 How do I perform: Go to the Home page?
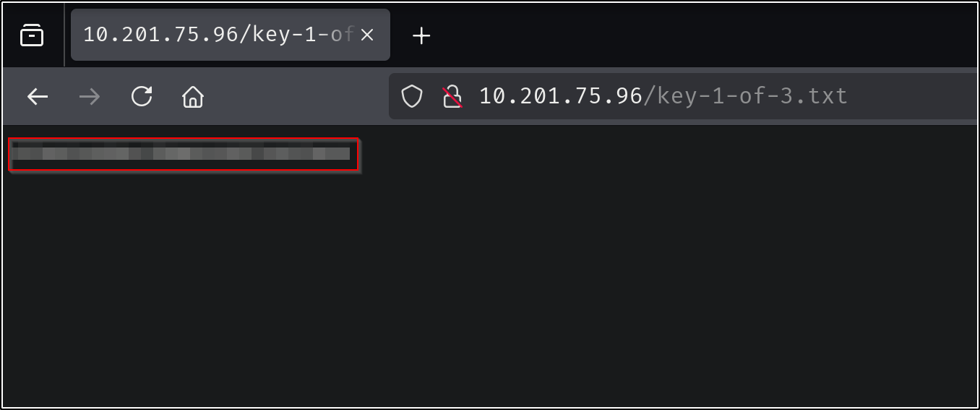[193, 96]
